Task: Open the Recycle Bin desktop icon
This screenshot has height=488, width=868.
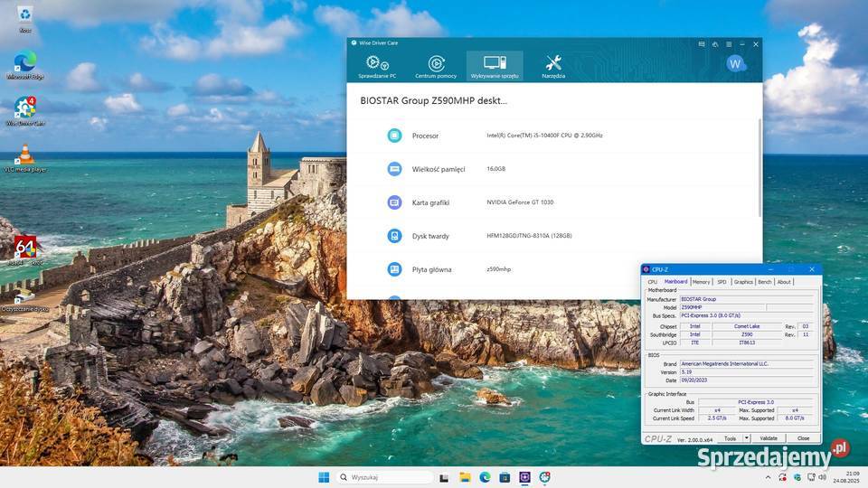Action: point(25,19)
